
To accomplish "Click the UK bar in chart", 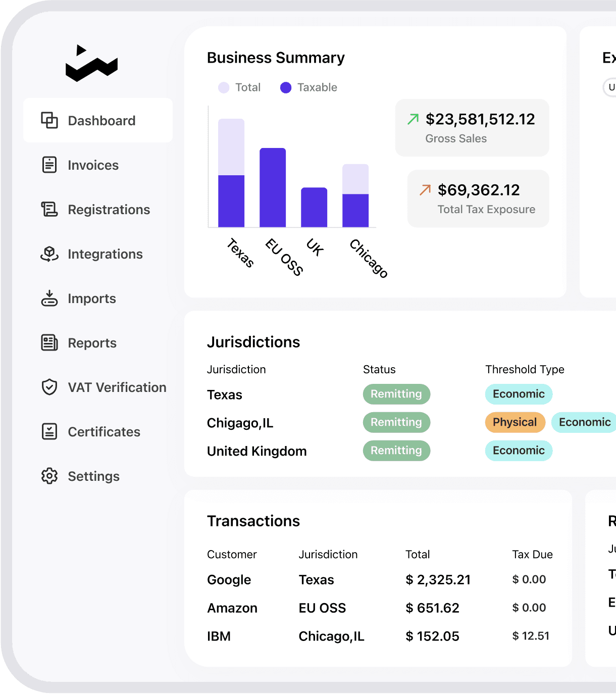I will (x=314, y=207).
